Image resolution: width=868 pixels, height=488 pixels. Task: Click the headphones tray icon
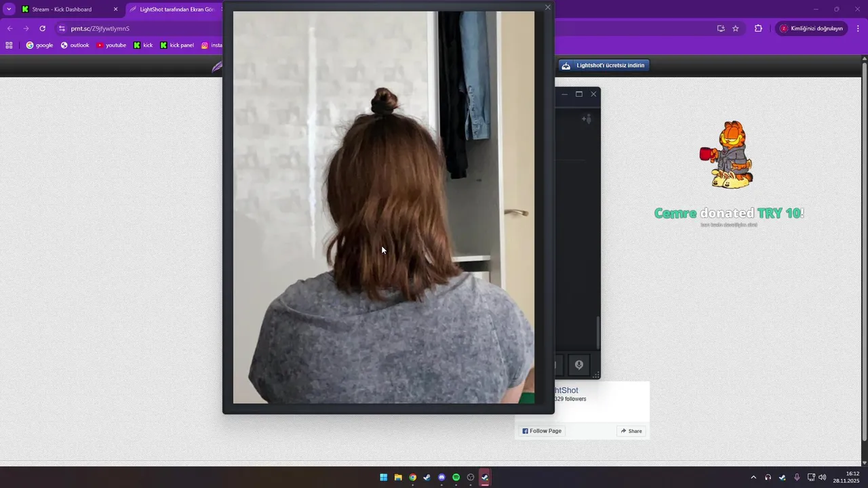click(768, 477)
